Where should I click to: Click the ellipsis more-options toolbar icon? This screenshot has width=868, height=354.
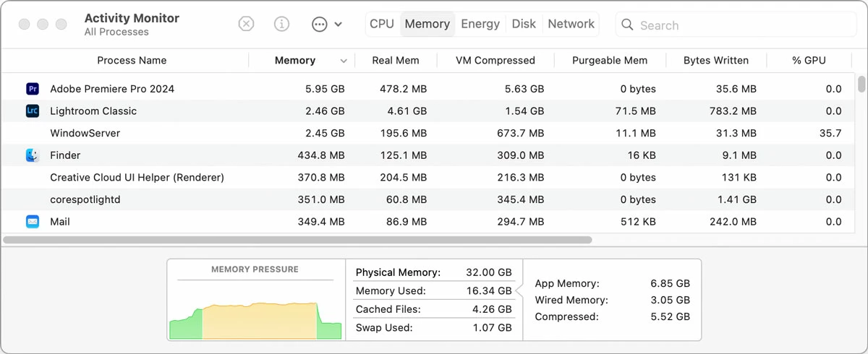tap(319, 24)
